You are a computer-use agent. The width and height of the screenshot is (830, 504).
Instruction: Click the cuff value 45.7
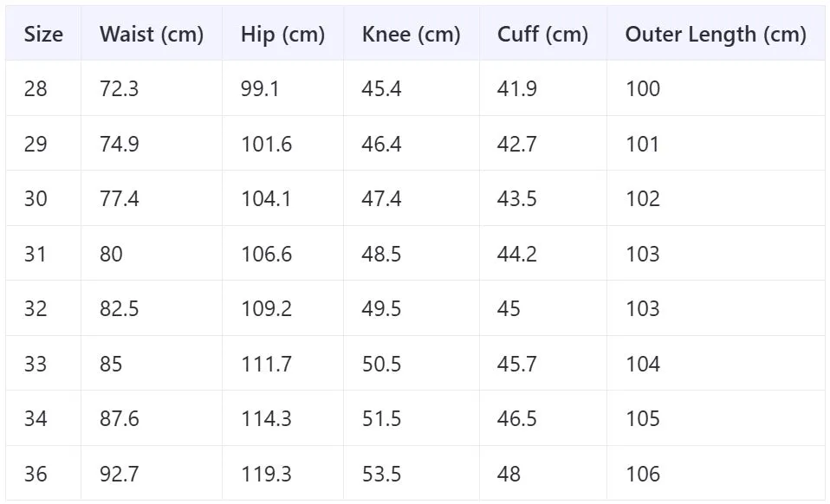(516, 364)
